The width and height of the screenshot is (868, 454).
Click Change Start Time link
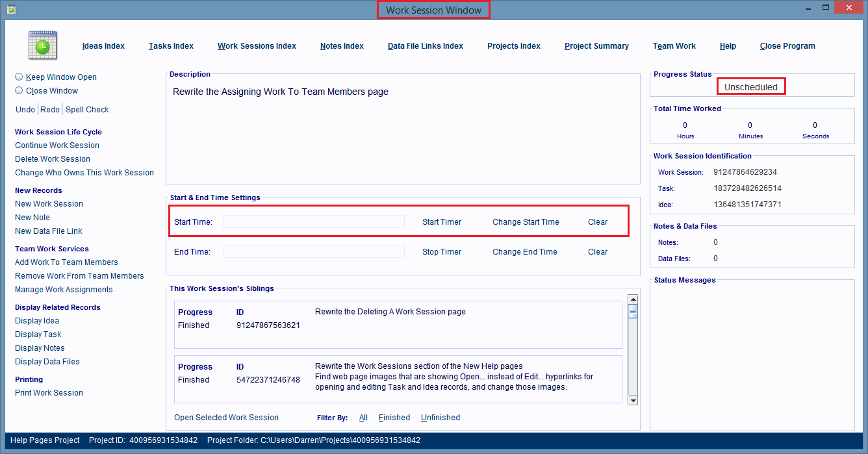(526, 222)
